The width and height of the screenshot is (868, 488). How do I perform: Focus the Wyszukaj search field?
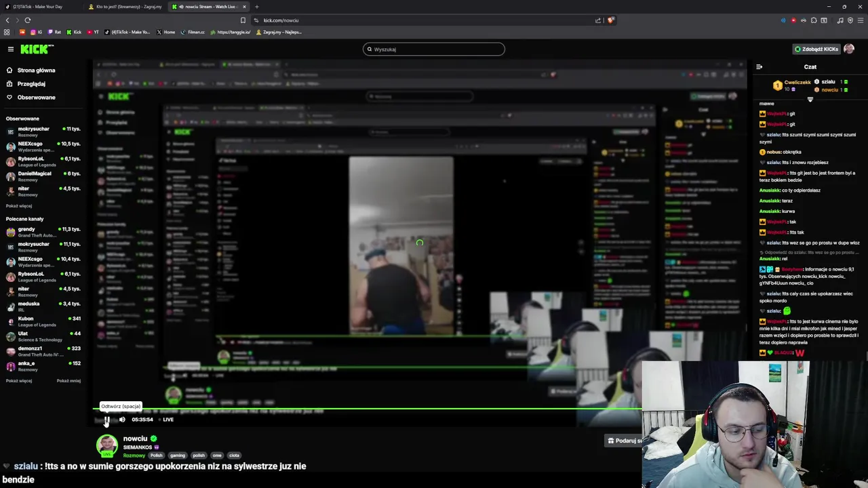tap(434, 49)
